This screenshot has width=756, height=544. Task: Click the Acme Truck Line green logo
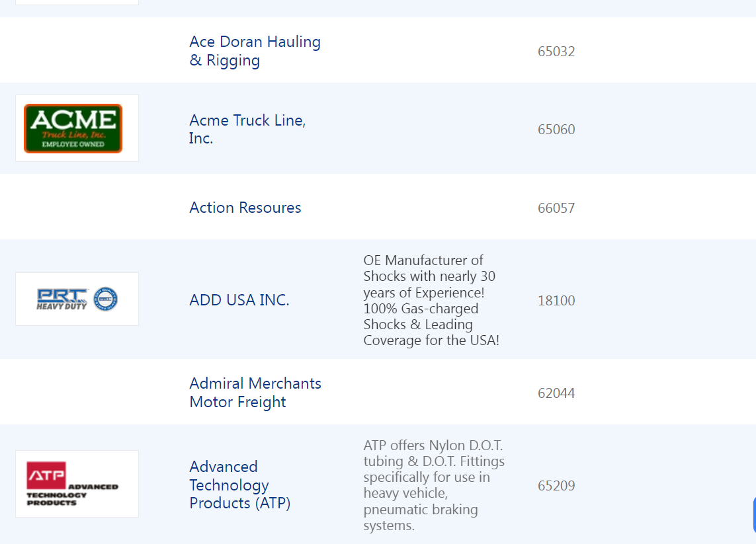click(73, 128)
